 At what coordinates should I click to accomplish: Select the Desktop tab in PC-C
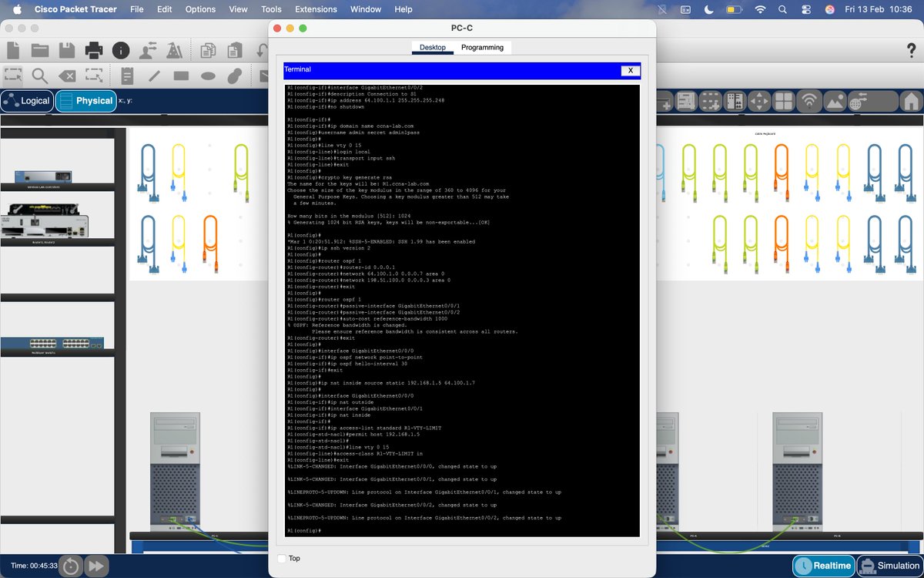pos(432,47)
